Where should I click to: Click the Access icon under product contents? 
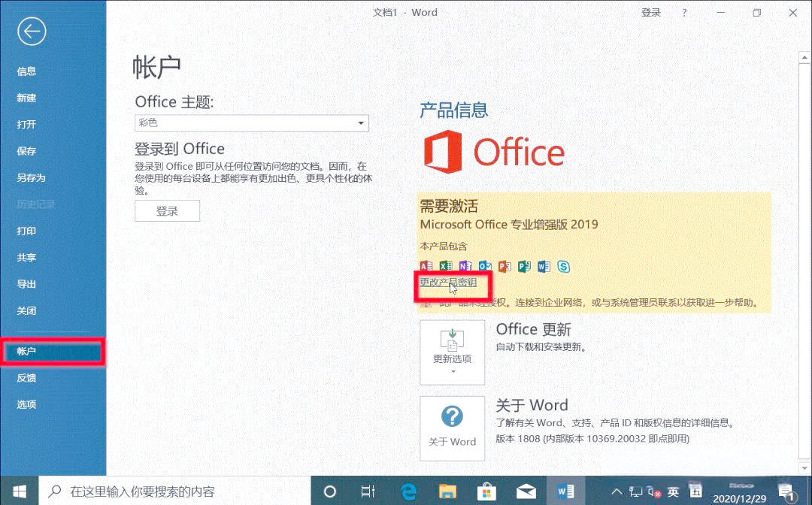(426, 266)
